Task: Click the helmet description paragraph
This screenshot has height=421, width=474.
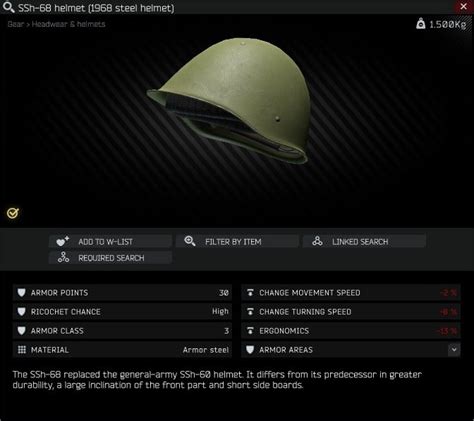Action: tap(217, 380)
